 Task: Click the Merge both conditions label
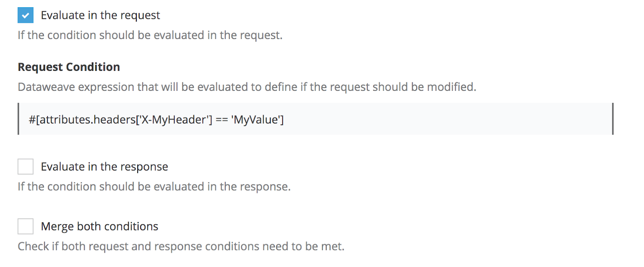[x=99, y=226]
